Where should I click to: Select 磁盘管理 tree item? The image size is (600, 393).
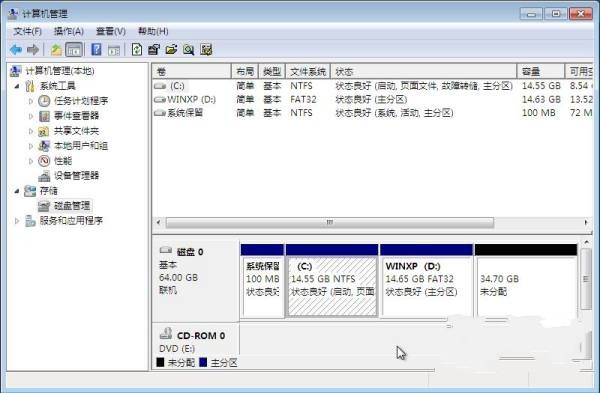[x=72, y=205]
